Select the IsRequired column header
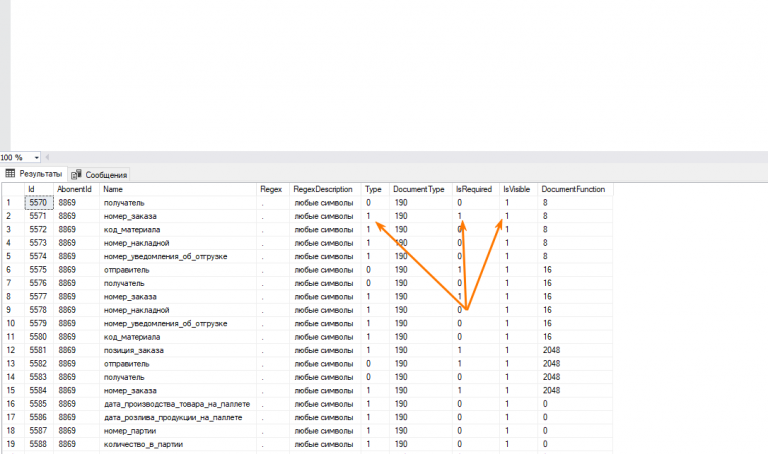The height and width of the screenshot is (454, 768). (476, 189)
